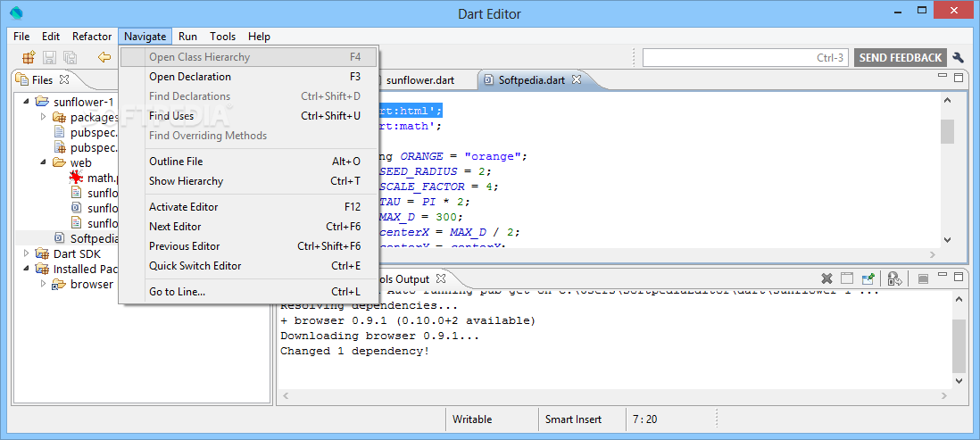980x440 pixels.
Task: Close the Softpedia.dart tab via X
Action: [577, 79]
